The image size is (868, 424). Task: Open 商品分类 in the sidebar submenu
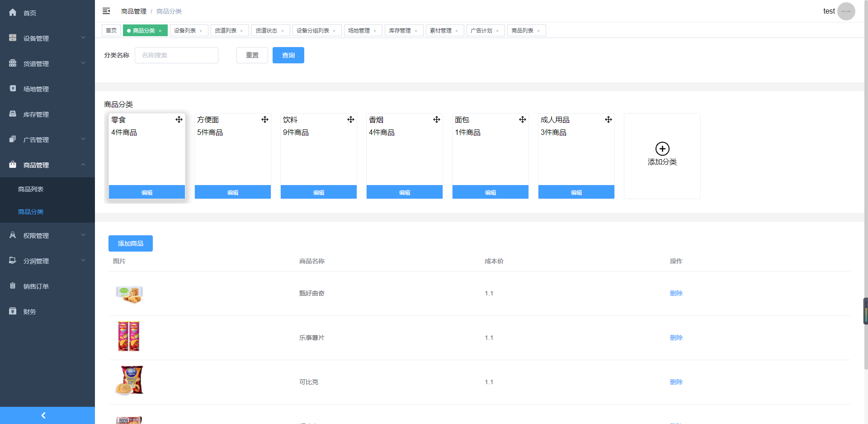[47, 212]
